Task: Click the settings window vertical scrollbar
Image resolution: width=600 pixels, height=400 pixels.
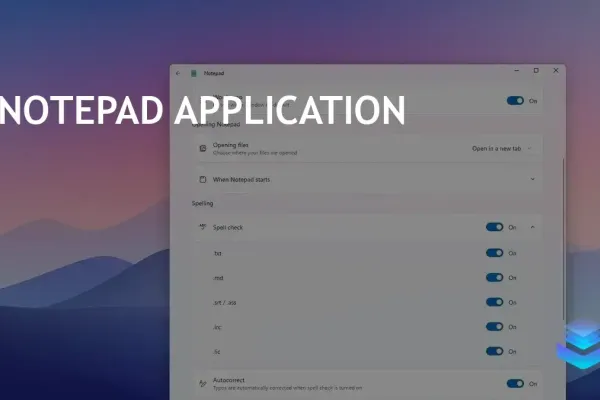Action: (x=563, y=239)
